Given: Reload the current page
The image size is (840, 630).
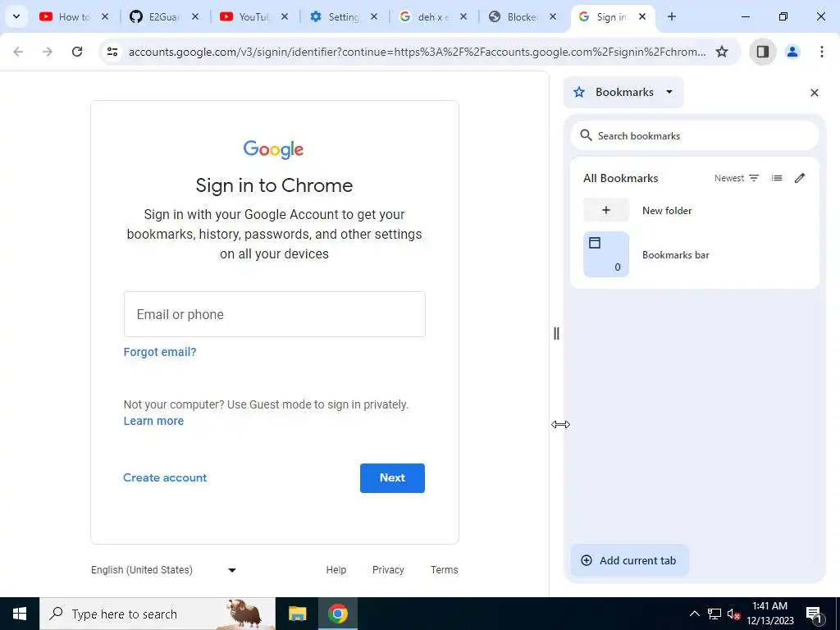Looking at the screenshot, I should (x=77, y=52).
